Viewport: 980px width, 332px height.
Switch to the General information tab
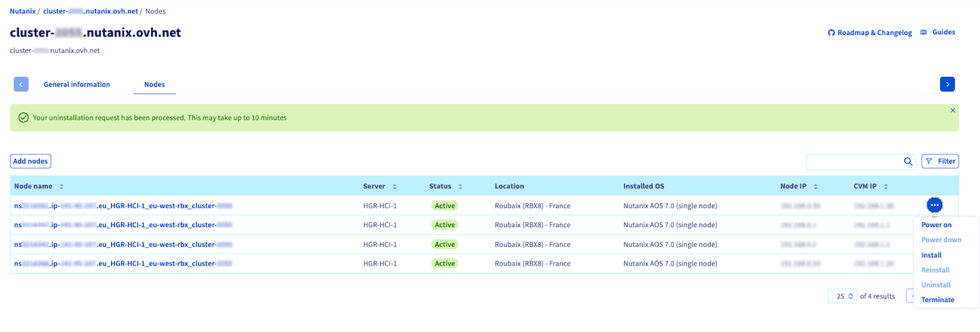pos(77,85)
